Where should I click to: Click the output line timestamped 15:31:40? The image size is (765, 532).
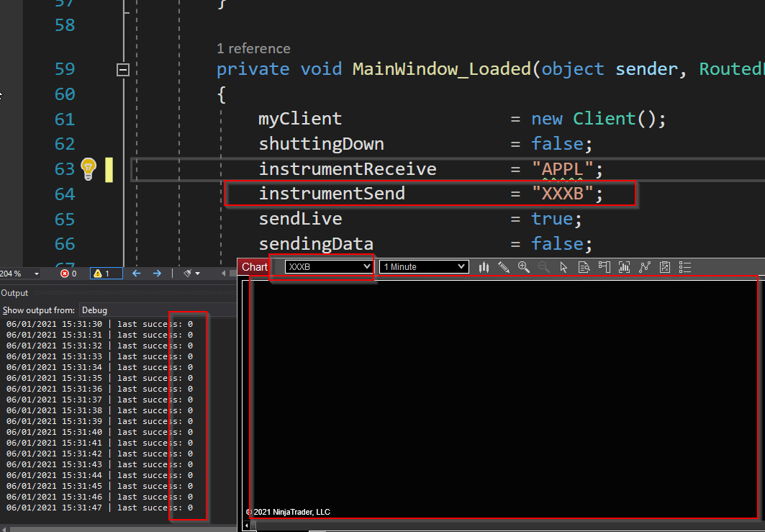[99, 432]
